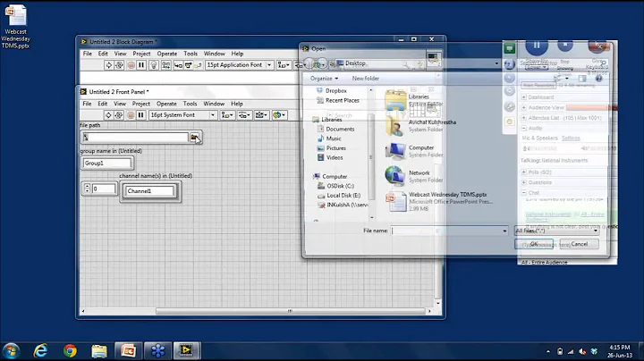The height and width of the screenshot is (361, 644).
Task: Open Organize dropdown in Open dialog
Action: [x=324, y=79]
